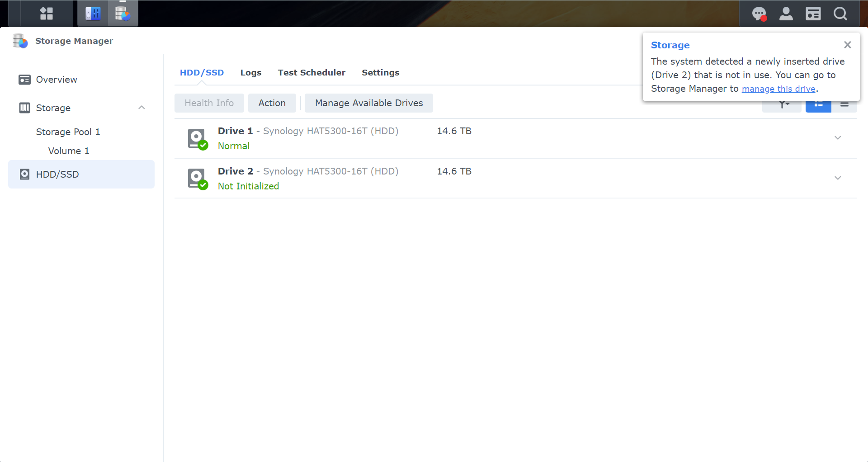Switch to the detailed list view
The height and width of the screenshot is (462, 868).
point(818,105)
